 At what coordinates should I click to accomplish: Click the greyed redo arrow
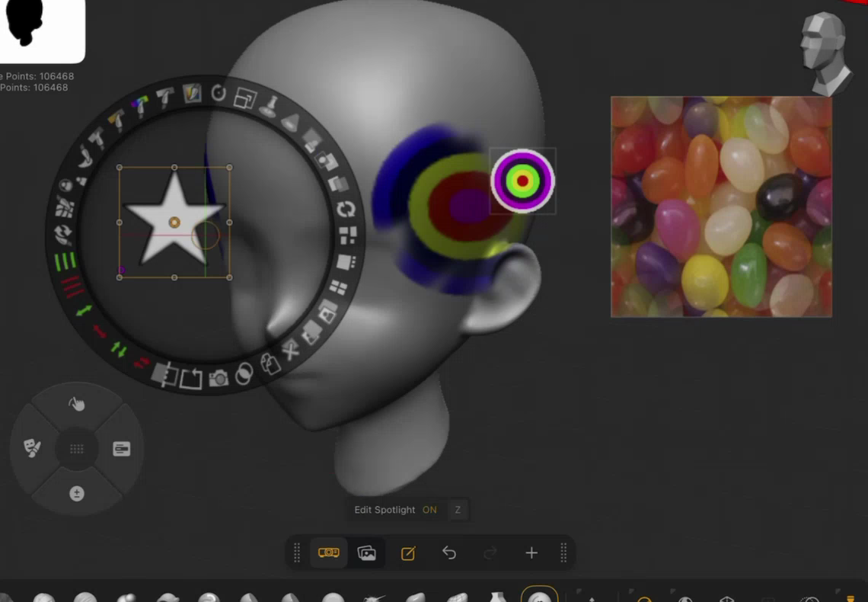coord(490,552)
